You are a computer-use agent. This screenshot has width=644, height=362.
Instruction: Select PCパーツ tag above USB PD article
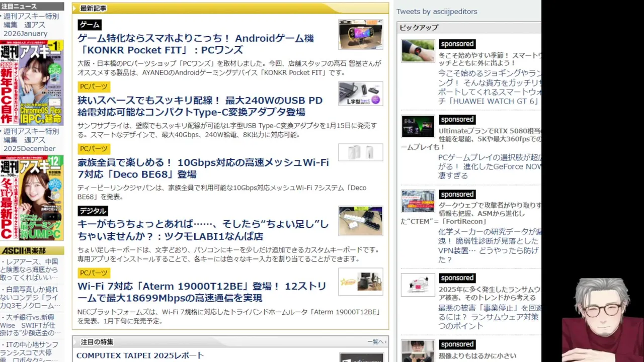point(94,86)
